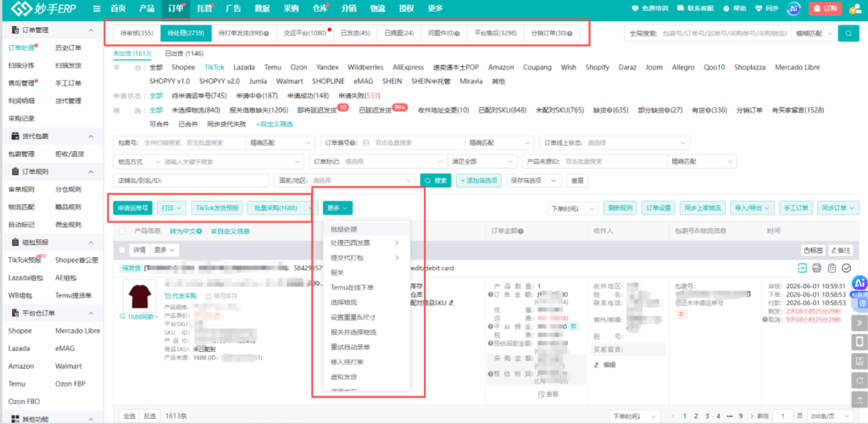
Task: Click the 订购 subscribe button
Action: tap(826, 8)
